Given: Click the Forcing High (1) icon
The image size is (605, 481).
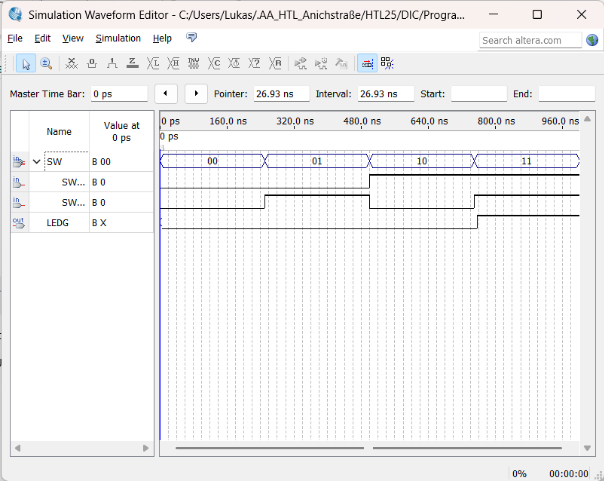Looking at the screenshot, I should 112,63.
